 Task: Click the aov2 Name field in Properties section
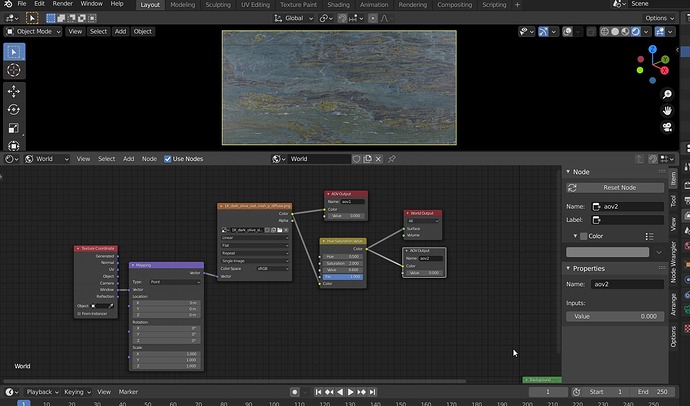click(627, 285)
